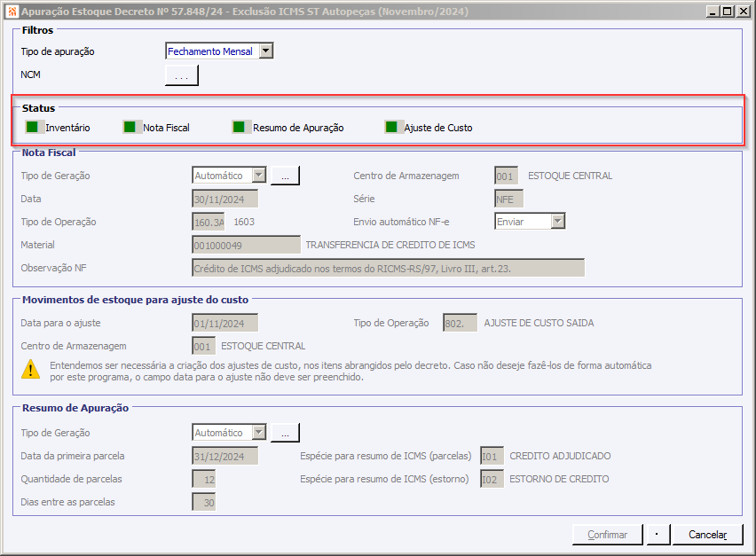
Task: Click Tipo de Operação field 802.
Action: [x=460, y=323]
